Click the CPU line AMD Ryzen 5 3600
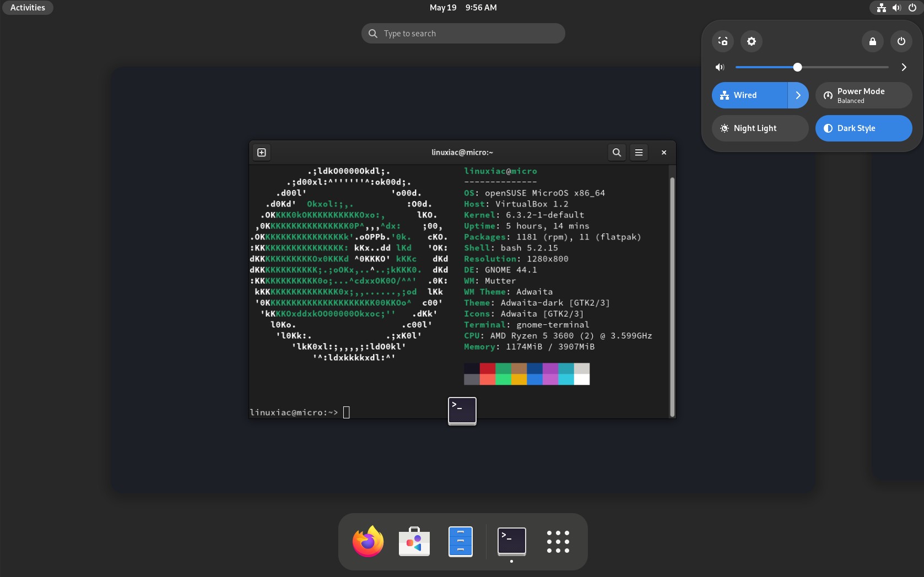Viewport: 924px width, 577px height. pos(558,336)
